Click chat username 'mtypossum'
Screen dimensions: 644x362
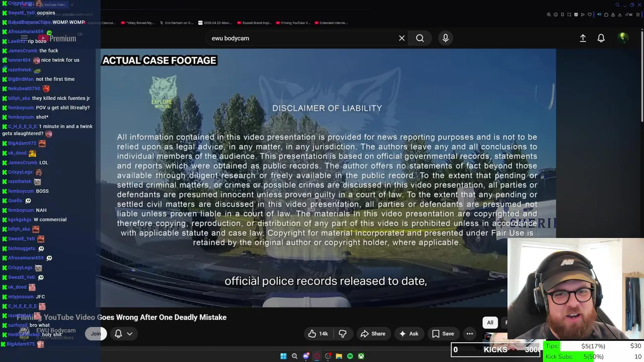pos(21,297)
